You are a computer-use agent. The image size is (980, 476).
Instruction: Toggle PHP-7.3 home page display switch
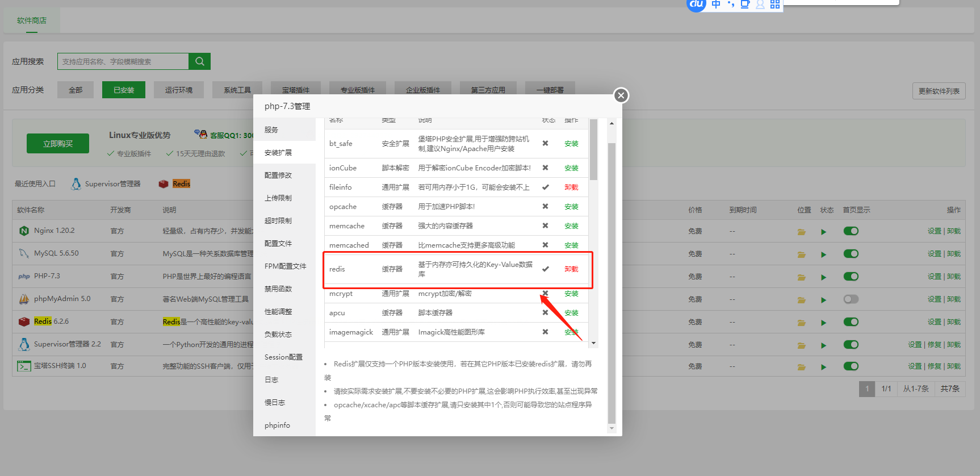click(851, 276)
